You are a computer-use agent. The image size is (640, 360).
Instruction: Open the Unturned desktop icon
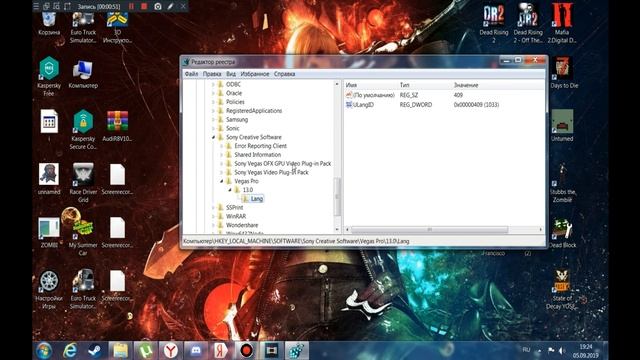point(562,125)
